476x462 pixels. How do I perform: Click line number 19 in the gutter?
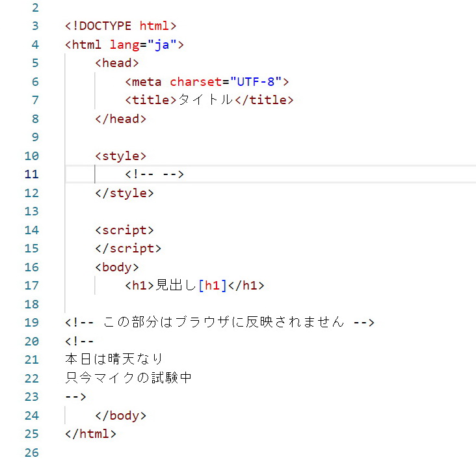(32, 322)
